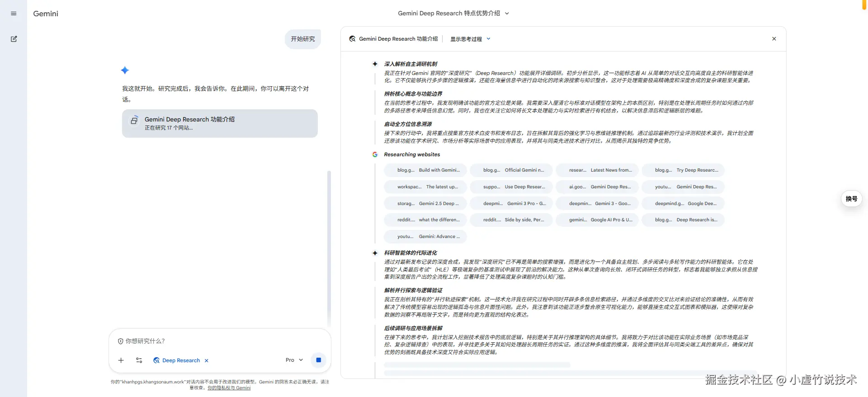The image size is (868, 397).
Task: Click the 正在研究 17 个网站 status text
Action: (169, 128)
